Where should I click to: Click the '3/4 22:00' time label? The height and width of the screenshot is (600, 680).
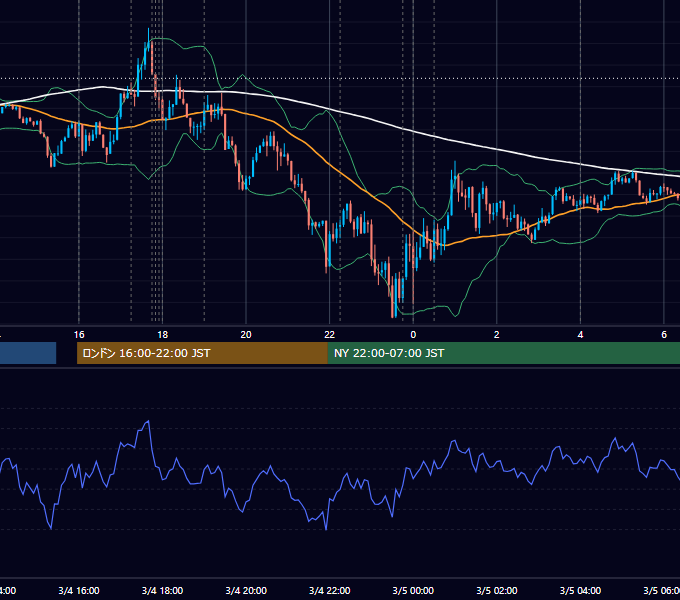[x=330, y=591]
